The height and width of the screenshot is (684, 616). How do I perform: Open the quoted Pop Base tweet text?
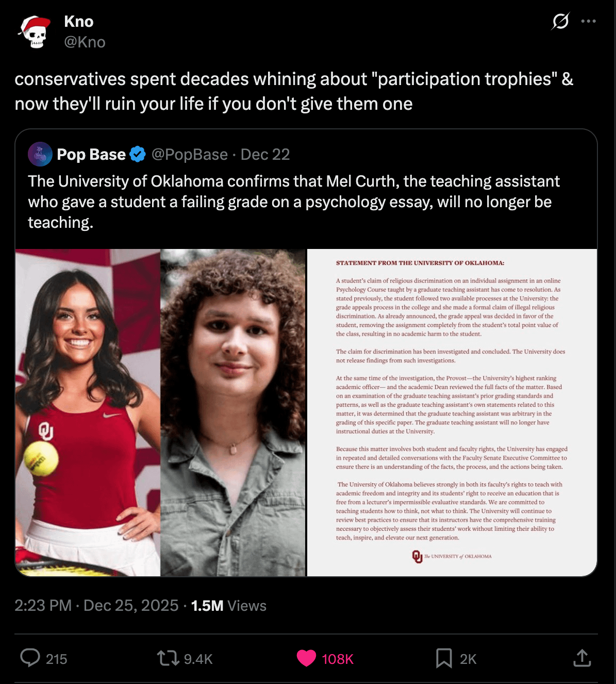coord(294,202)
